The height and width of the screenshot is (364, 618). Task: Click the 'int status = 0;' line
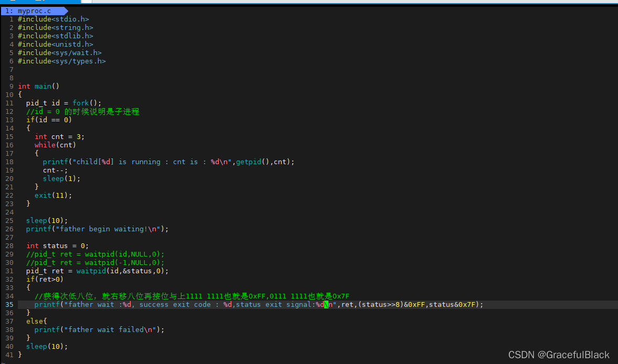click(58, 246)
